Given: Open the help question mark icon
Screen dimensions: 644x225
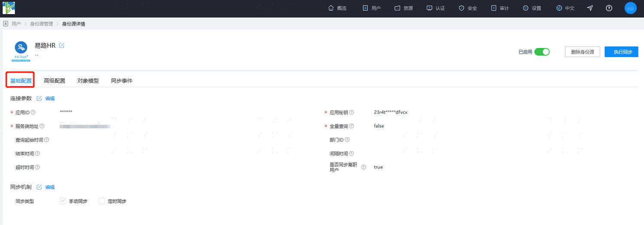Looking at the screenshot, I should pyautogui.click(x=609, y=8).
